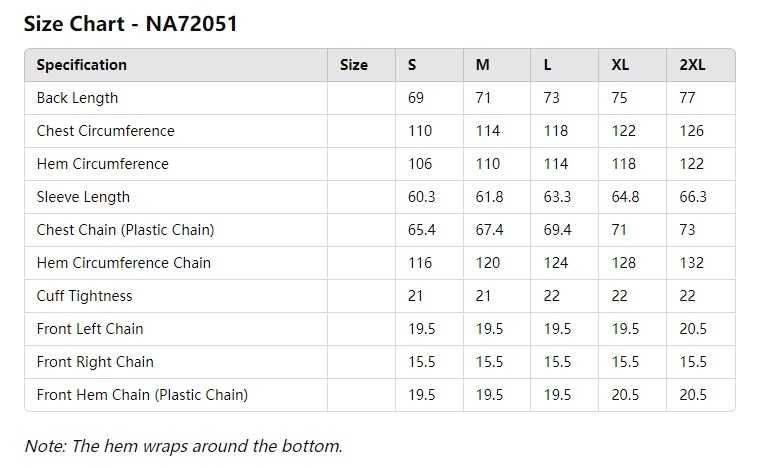This screenshot has width=760, height=468.
Task: Select the Front Hem Chain (Plastic Chain) label
Action: click(142, 395)
